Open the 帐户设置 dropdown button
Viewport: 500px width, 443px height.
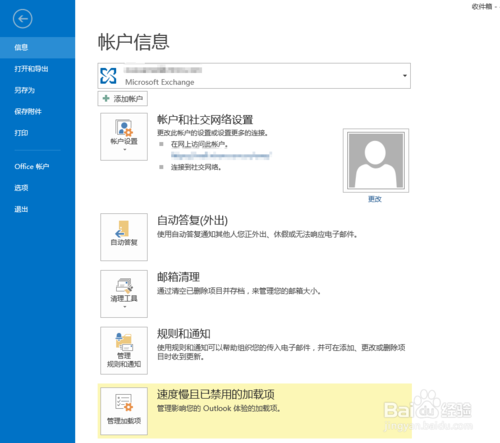[124, 137]
